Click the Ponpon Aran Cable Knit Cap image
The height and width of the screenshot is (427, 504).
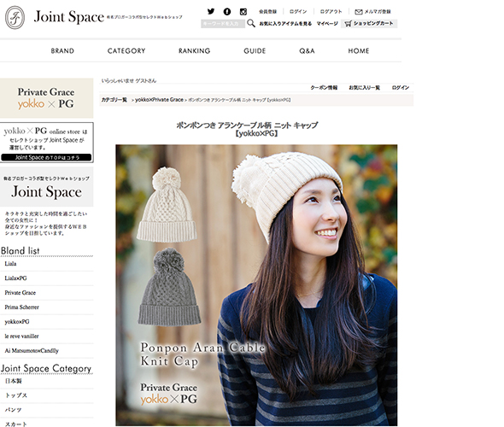[256, 285]
